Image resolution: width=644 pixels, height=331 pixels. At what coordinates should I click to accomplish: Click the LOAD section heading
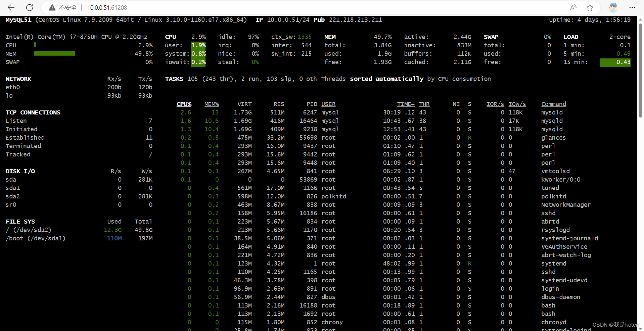[x=571, y=37]
